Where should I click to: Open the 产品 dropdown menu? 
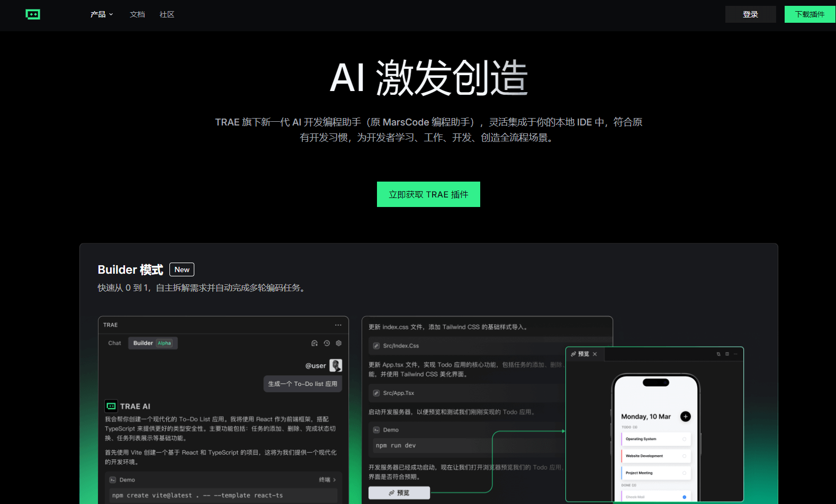click(x=102, y=14)
